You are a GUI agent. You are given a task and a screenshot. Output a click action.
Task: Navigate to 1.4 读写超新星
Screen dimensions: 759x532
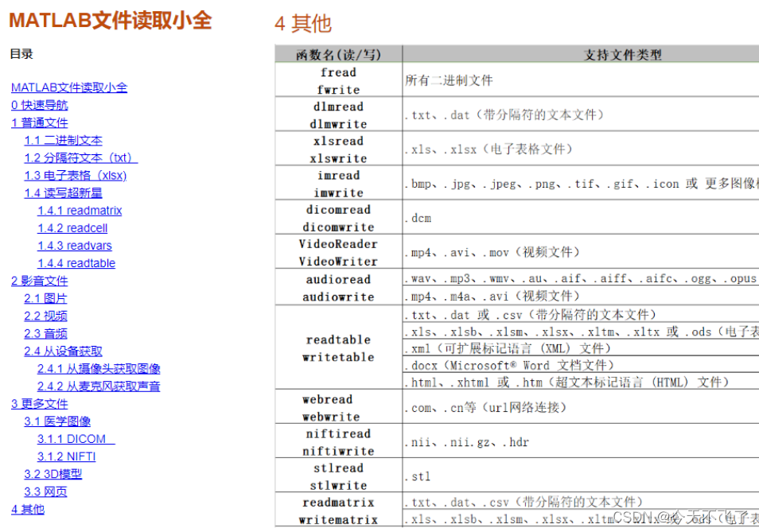64,193
